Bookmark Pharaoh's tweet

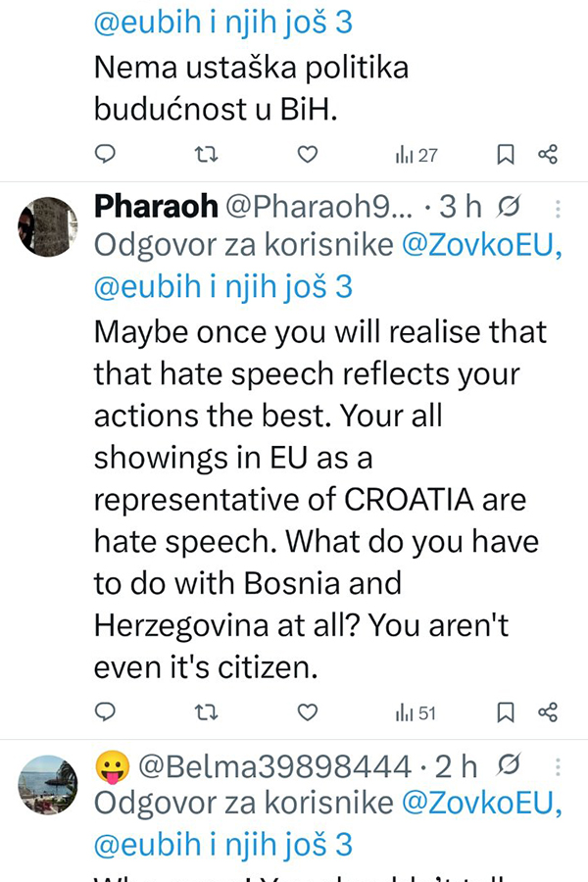[506, 712]
